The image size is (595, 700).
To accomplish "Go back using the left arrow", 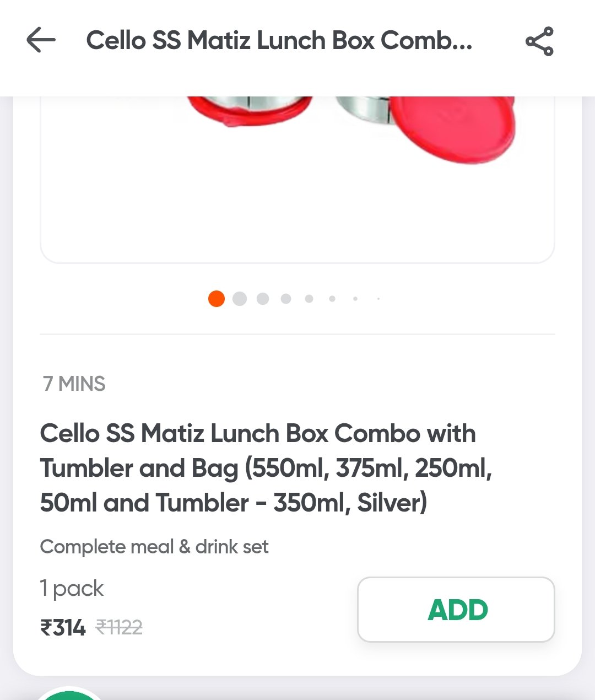I will click(x=41, y=41).
